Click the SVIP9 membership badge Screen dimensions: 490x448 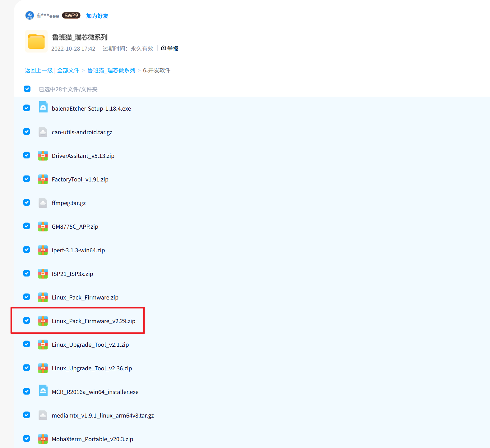(x=71, y=16)
